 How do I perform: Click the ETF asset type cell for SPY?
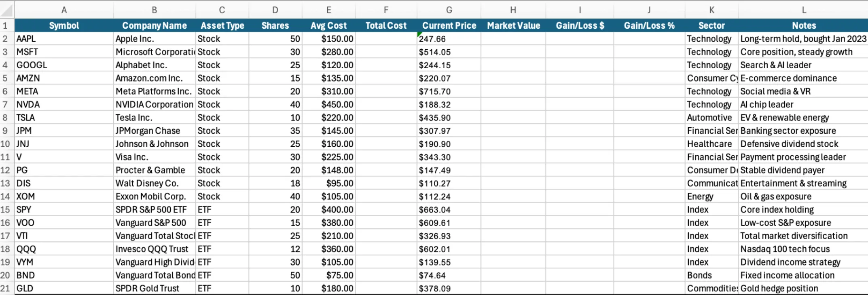(222, 209)
